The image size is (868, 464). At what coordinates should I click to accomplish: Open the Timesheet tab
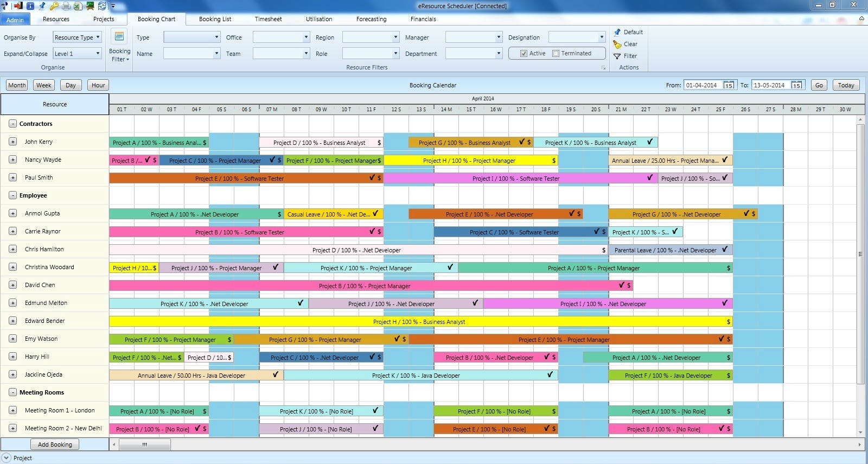point(269,19)
